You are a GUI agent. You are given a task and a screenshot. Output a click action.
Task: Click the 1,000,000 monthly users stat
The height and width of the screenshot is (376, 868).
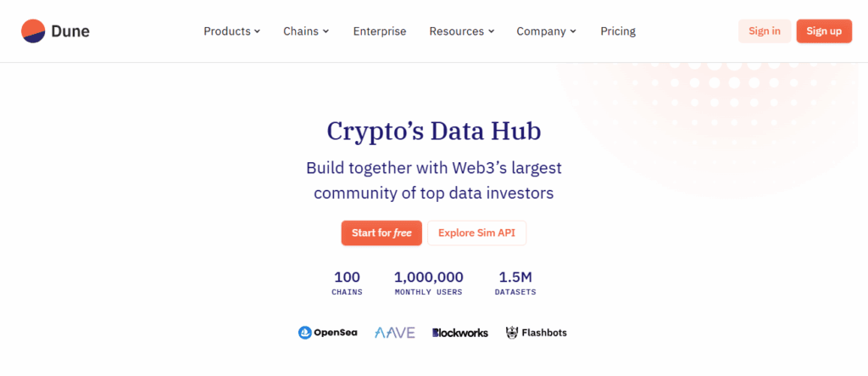point(428,283)
